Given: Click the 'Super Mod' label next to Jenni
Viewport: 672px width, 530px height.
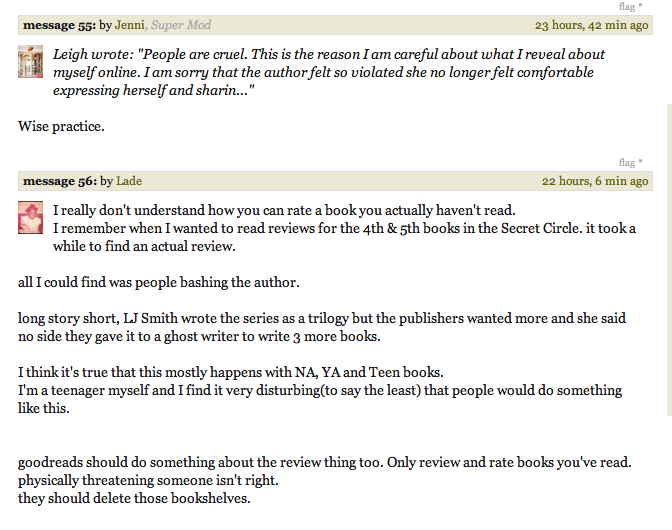Looking at the screenshot, I should pos(180,25).
